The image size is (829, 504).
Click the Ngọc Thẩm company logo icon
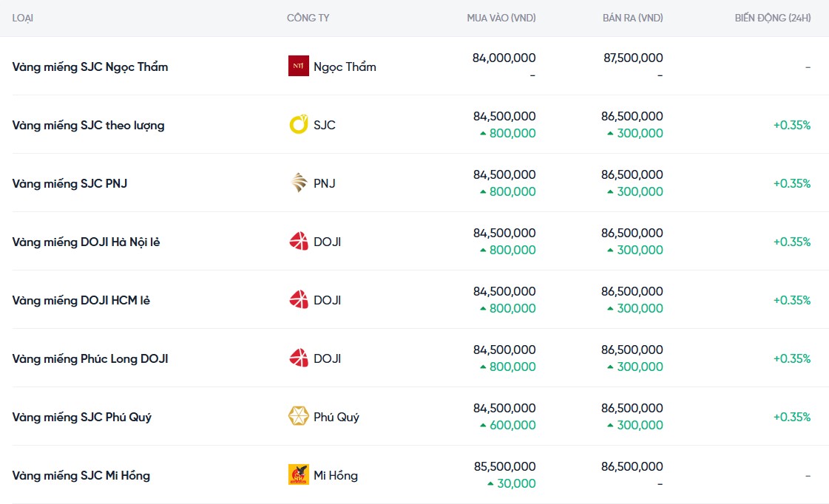tap(298, 67)
